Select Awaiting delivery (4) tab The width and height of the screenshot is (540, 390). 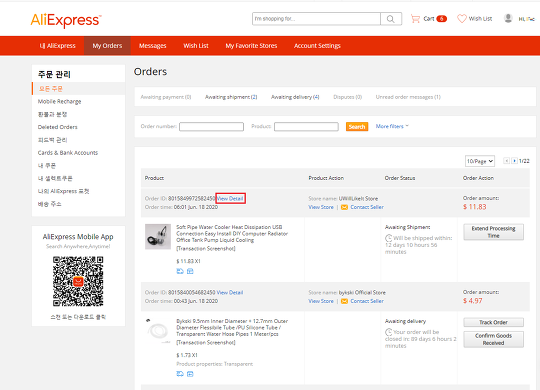pos(295,97)
